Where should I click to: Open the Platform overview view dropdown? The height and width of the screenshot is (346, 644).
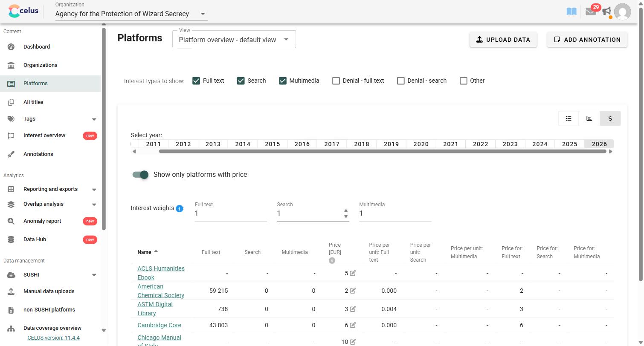coord(234,40)
